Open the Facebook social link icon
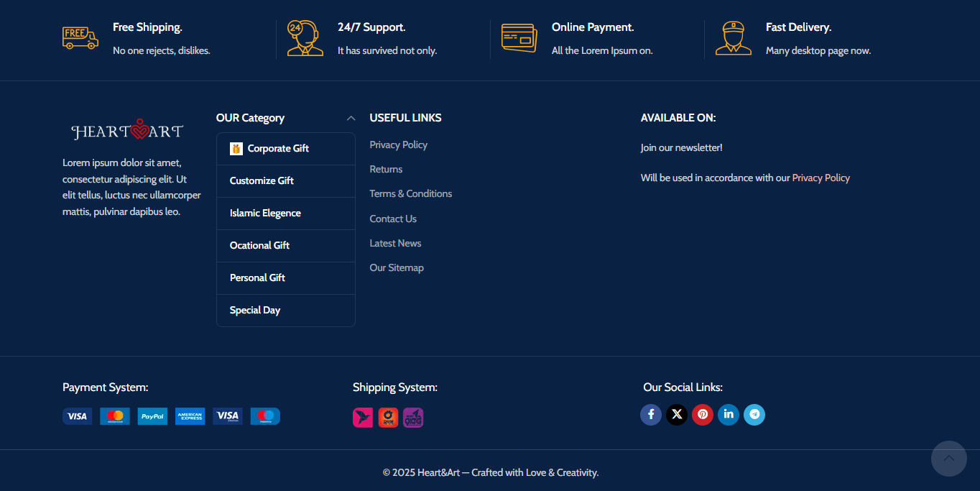This screenshot has width=980, height=491. [x=651, y=415]
